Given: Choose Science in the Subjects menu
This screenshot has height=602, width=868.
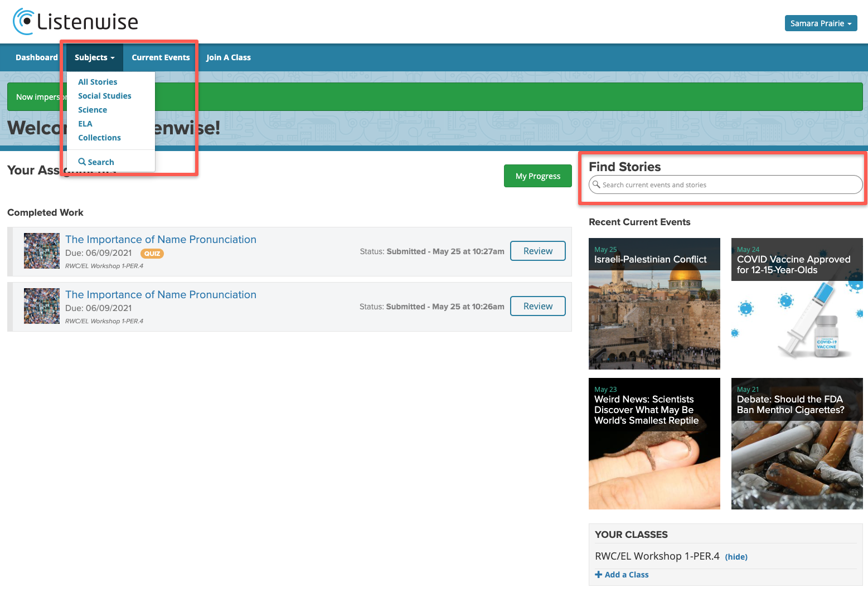Looking at the screenshot, I should click(93, 110).
